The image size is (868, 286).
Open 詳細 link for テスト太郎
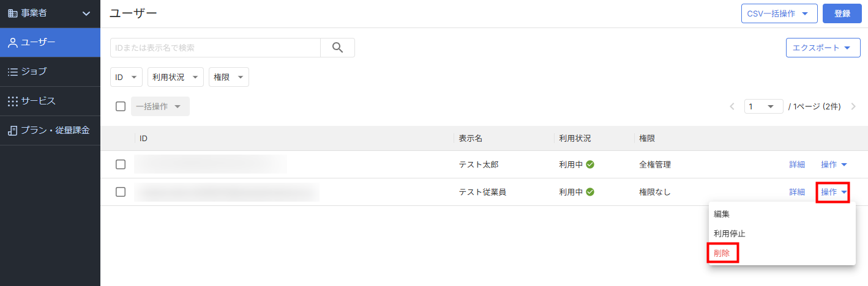coord(797,164)
